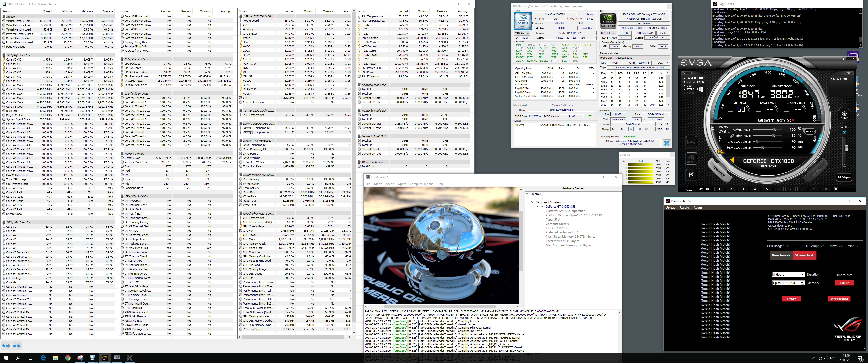Click the LuxMark window title icon
Image resolution: width=868 pixels, height=363 pixels.
(368, 177)
